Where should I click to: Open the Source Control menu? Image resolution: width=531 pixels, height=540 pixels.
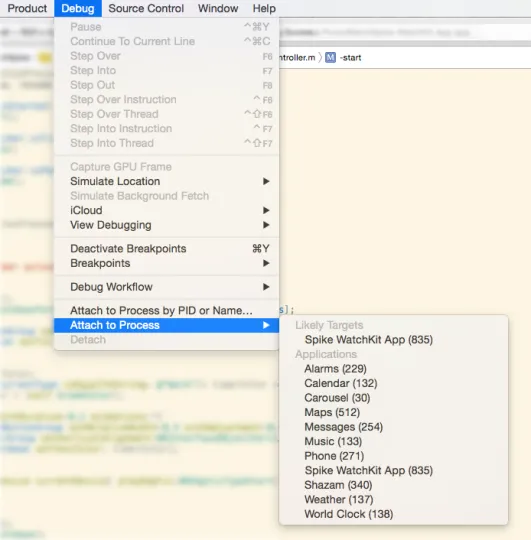pyautogui.click(x=146, y=8)
